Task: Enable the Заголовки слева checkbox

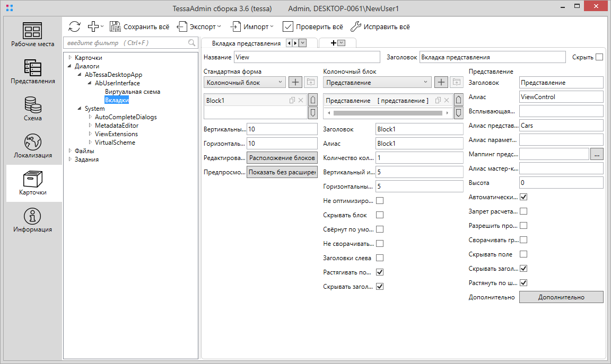Action: [x=380, y=258]
